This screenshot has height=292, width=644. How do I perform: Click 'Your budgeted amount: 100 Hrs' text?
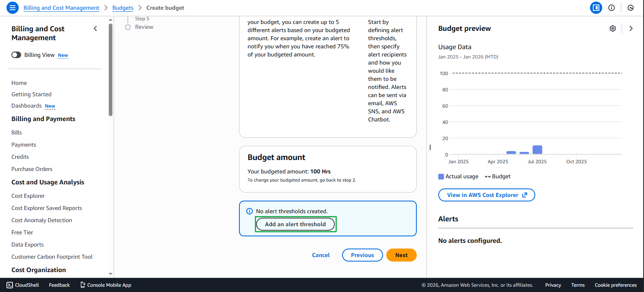(289, 171)
